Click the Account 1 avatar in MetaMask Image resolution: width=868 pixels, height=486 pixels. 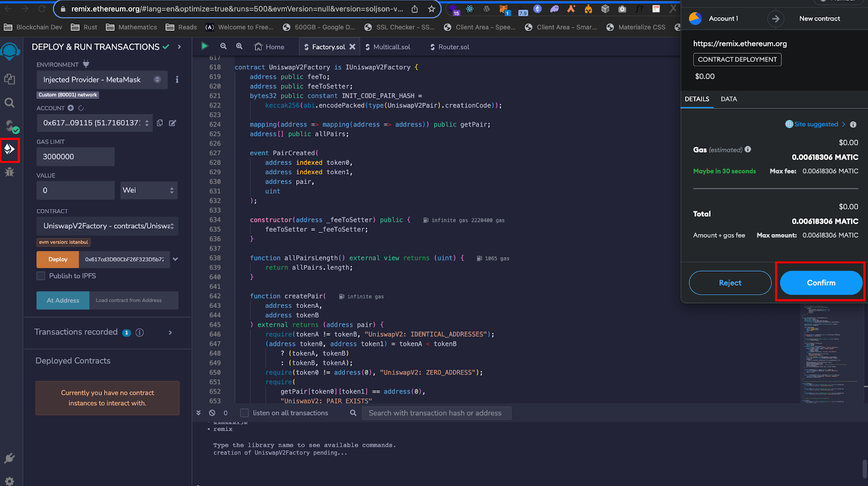695,18
